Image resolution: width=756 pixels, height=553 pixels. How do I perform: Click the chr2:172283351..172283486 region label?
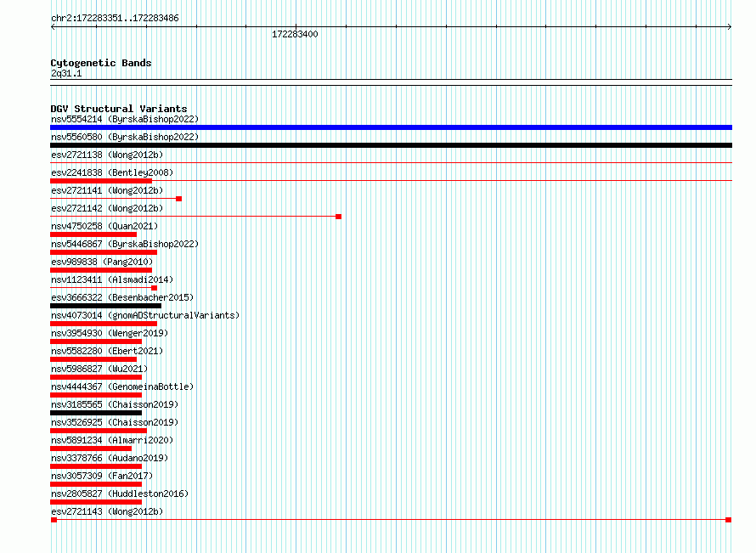point(115,18)
